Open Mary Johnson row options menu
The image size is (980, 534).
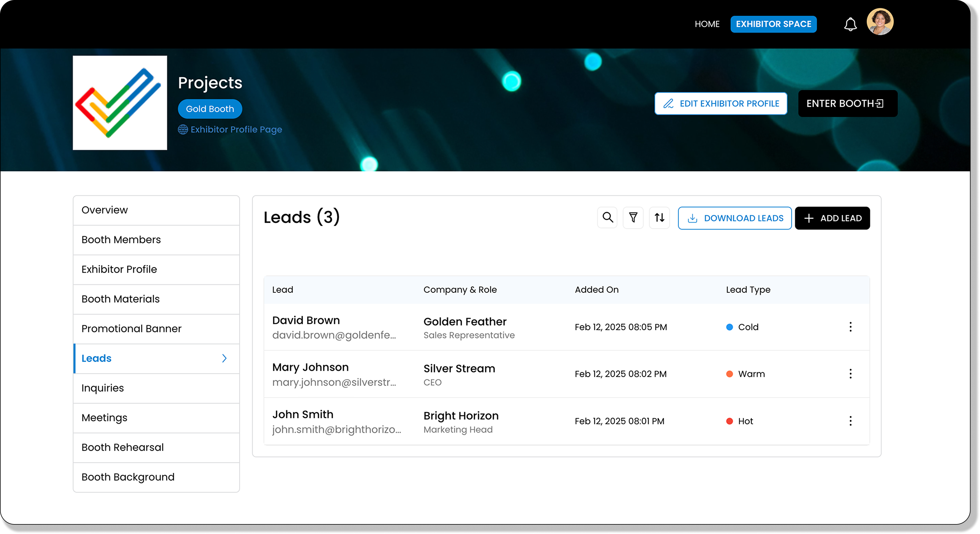(x=851, y=374)
